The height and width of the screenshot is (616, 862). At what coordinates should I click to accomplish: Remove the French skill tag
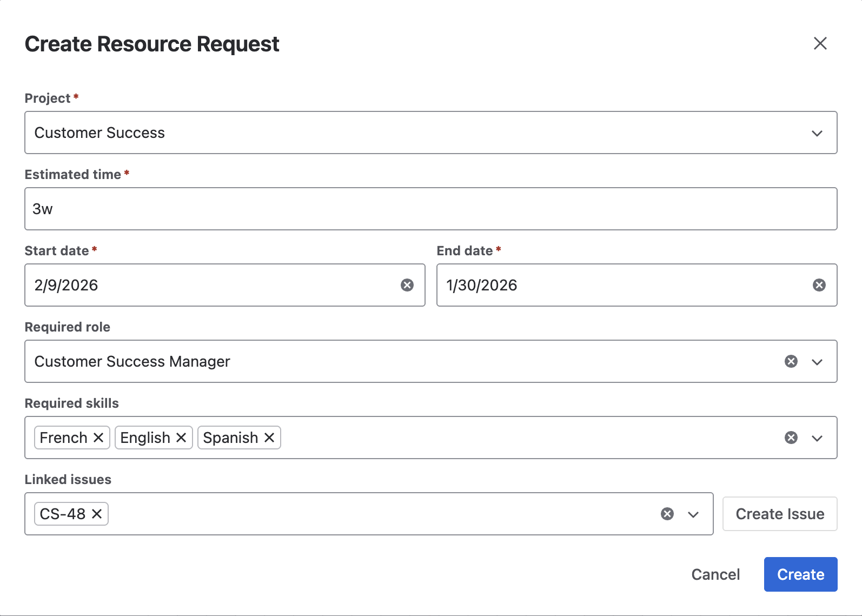point(98,438)
